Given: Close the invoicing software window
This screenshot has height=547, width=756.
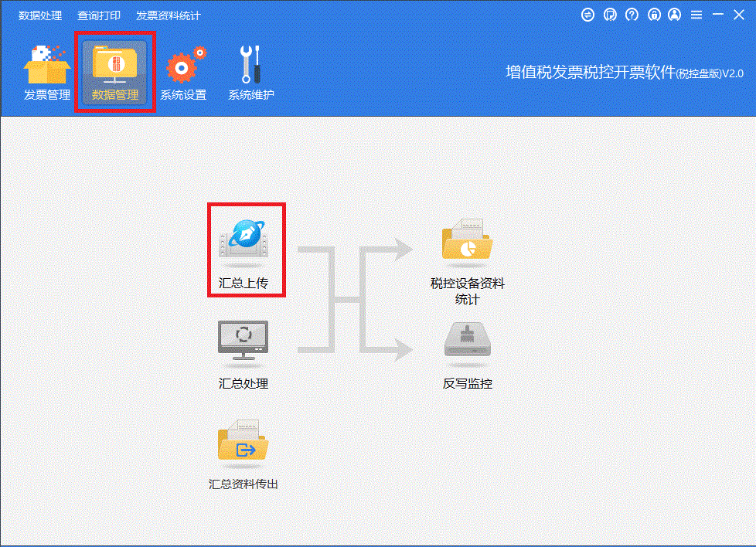Looking at the screenshot, I should coord(739,15).
